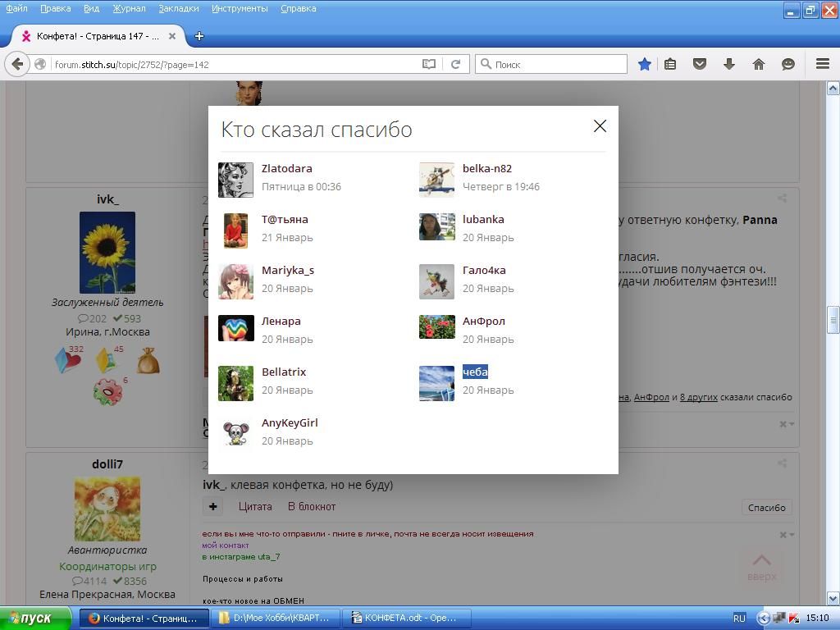Close the 'Кто сказал спасибо' popup

click(x=600, y=126)
